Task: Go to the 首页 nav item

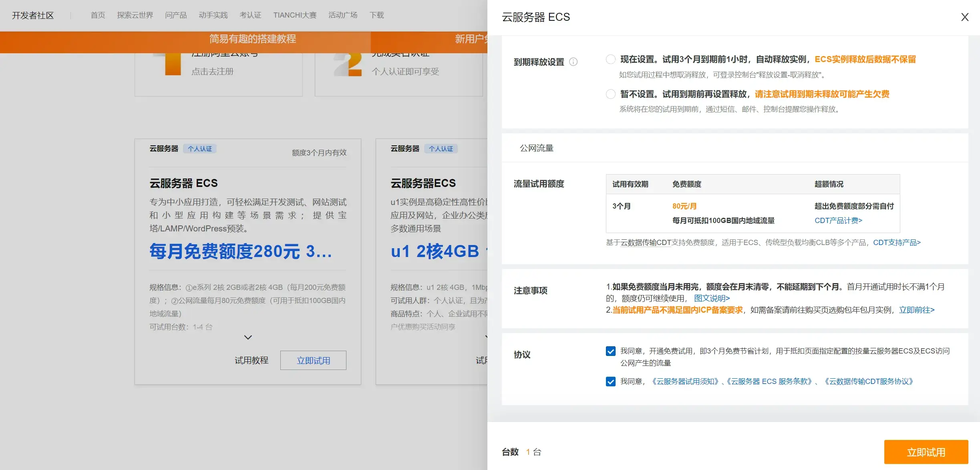Action: [98, 15]
